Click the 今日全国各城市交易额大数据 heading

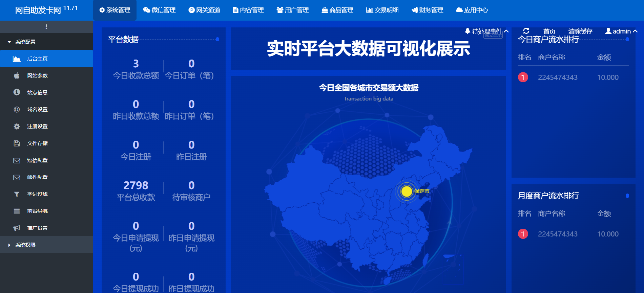click(x=369, y=88)
